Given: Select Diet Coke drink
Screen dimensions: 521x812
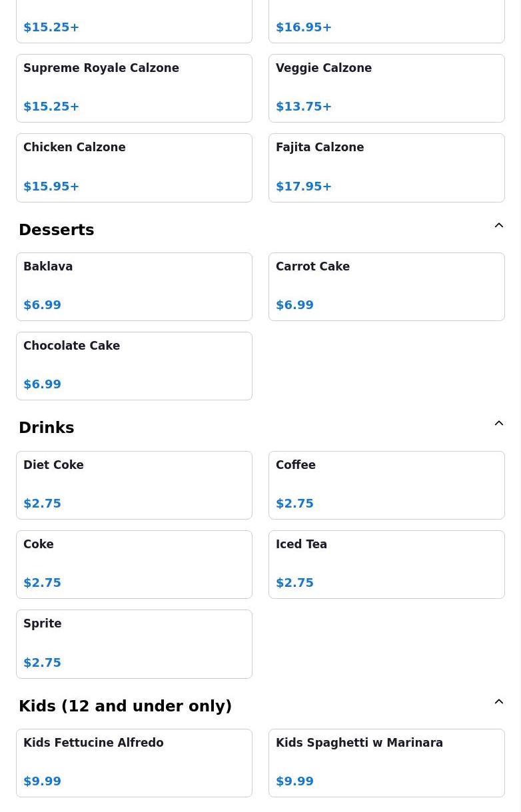Looking at the screenshot, I should pos(134,485).
